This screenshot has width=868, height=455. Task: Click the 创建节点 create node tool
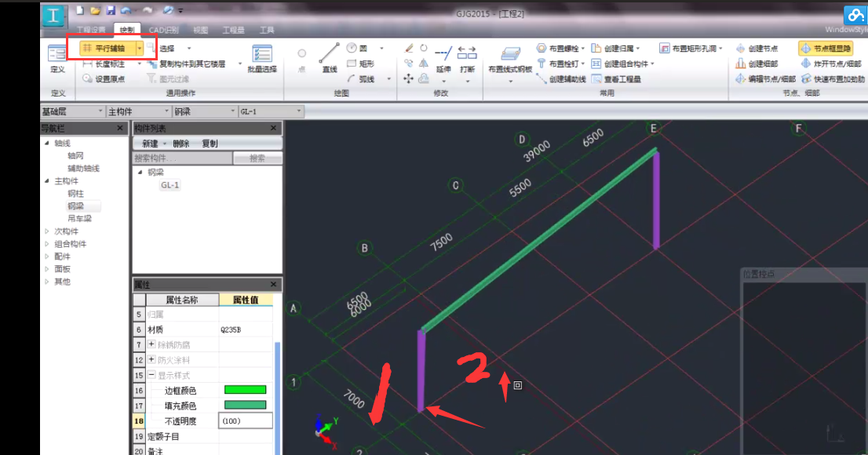coord(757,48)
